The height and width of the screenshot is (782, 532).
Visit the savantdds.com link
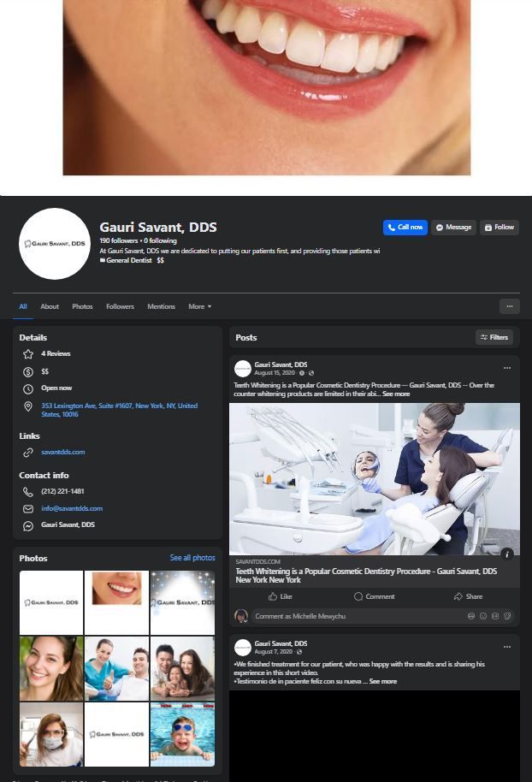click(62, 452)
